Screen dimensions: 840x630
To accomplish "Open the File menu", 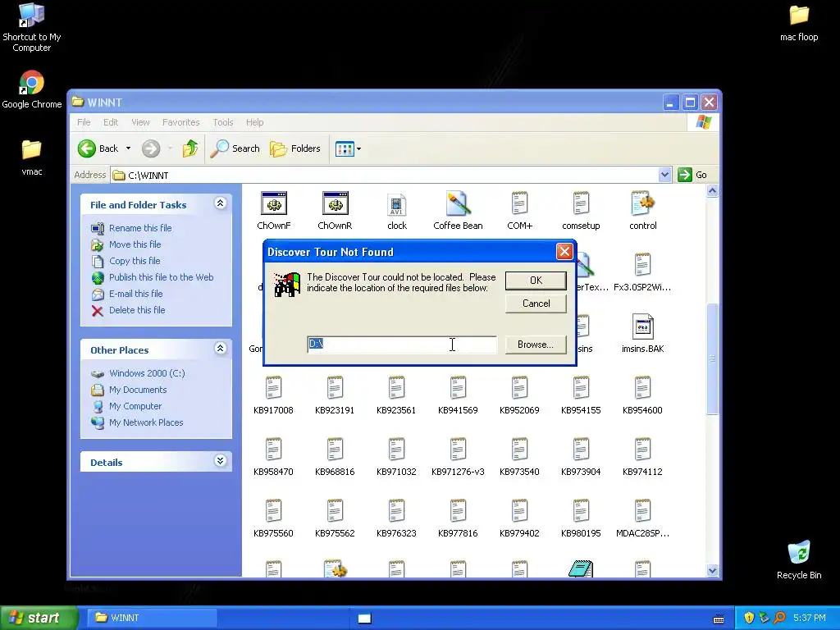I will coord(84,122).
